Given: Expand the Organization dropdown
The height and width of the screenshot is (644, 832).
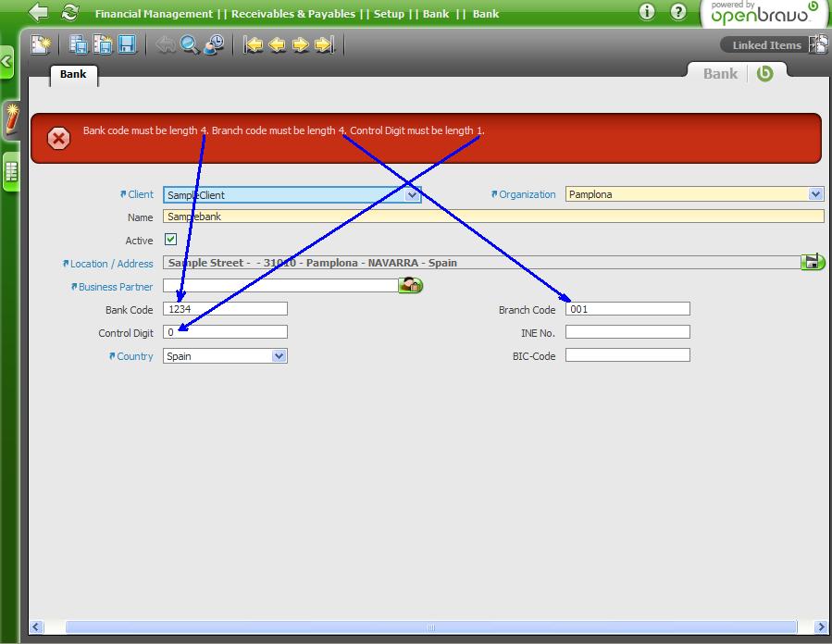Looking at the screenshot, I should coord(815,194).
